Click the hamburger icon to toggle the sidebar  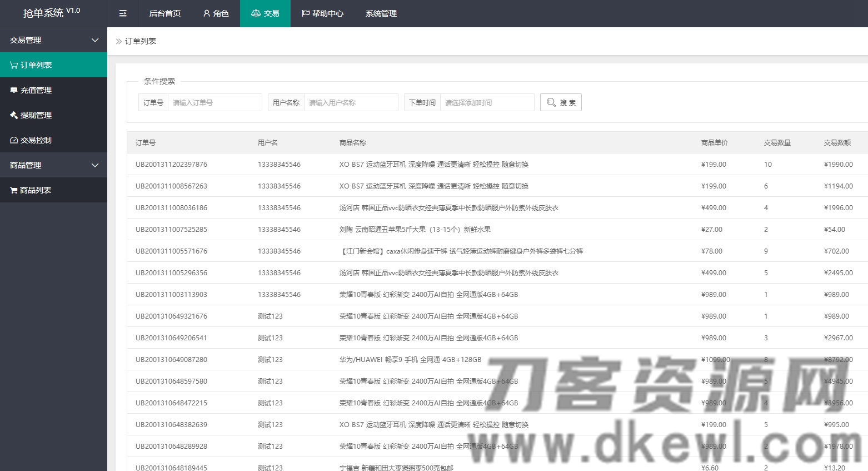[123, 13]
